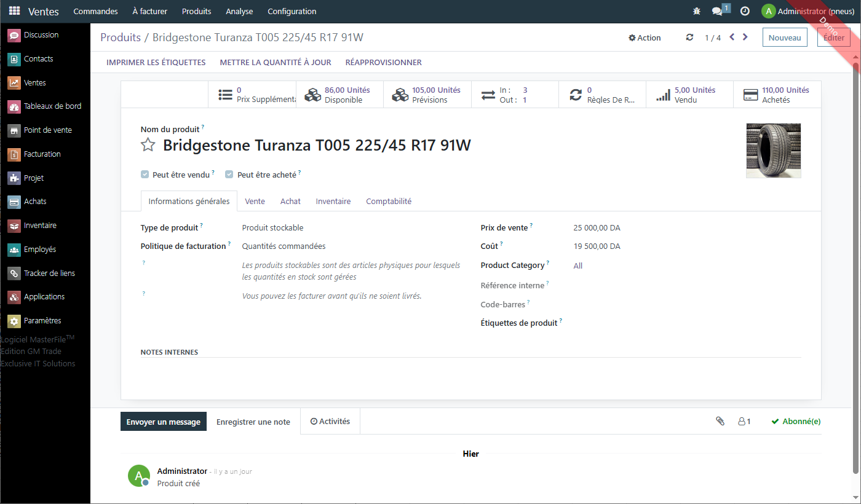861x504 pixels.
Task: Click the debug bug icon
Action: pyautogui.click(x=697, y=11)
